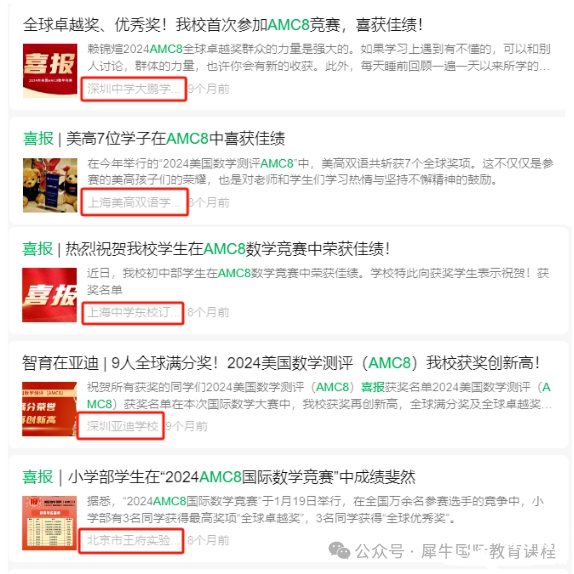Open the 深圳中学大鹏学 account name link
The width and height of the screenshot is (574, 574).
tap(133, 89)
